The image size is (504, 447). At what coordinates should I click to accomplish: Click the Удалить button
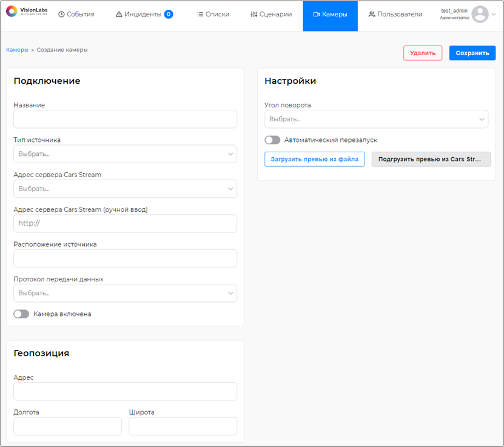point(423,53)
